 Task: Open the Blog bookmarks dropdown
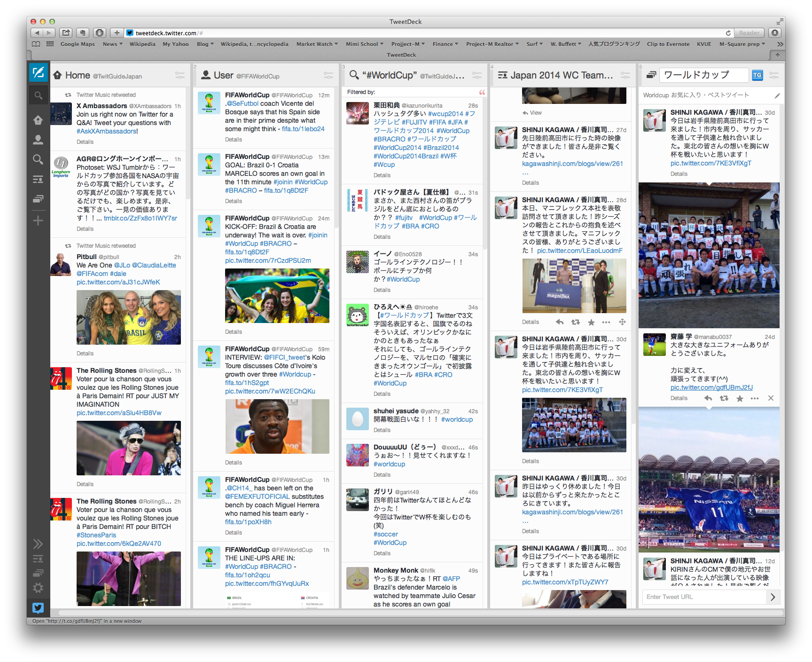[x=205, y=44]
